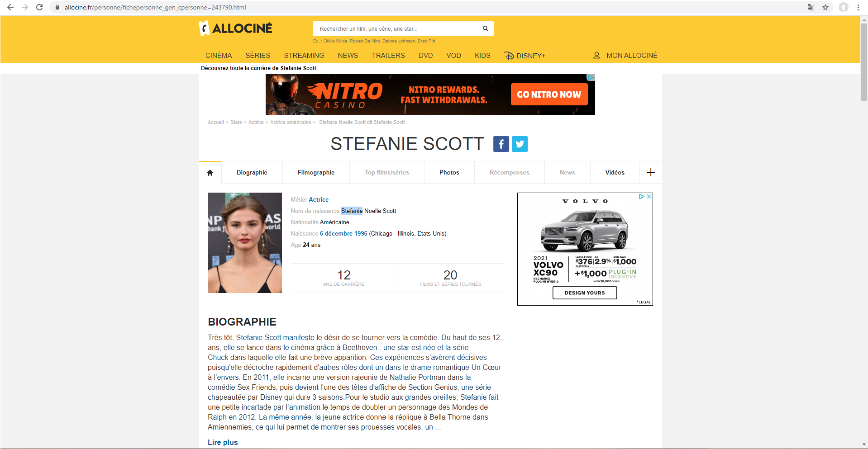Click the scrollbar down arrow

click(x=864, y=445)
